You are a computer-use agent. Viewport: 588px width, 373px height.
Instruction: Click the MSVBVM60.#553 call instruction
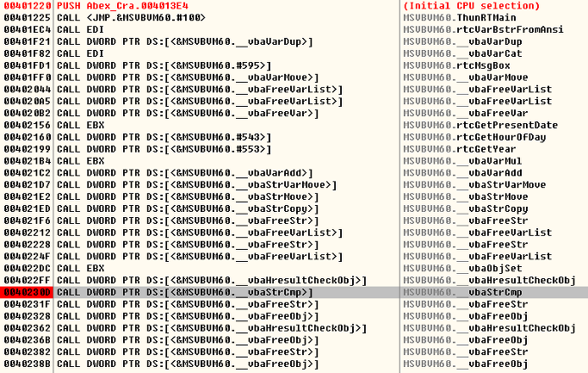tap(164, 149)
